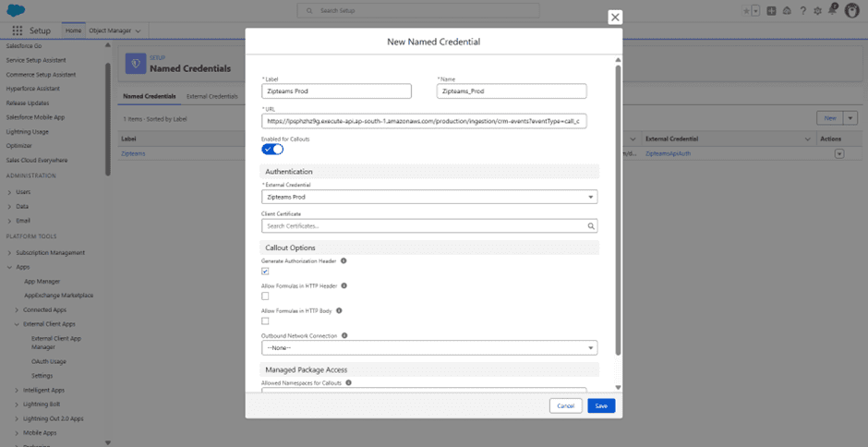Open the user profile avatar
Viewport: 868px width, 447px height.
[x=852, y=10]
